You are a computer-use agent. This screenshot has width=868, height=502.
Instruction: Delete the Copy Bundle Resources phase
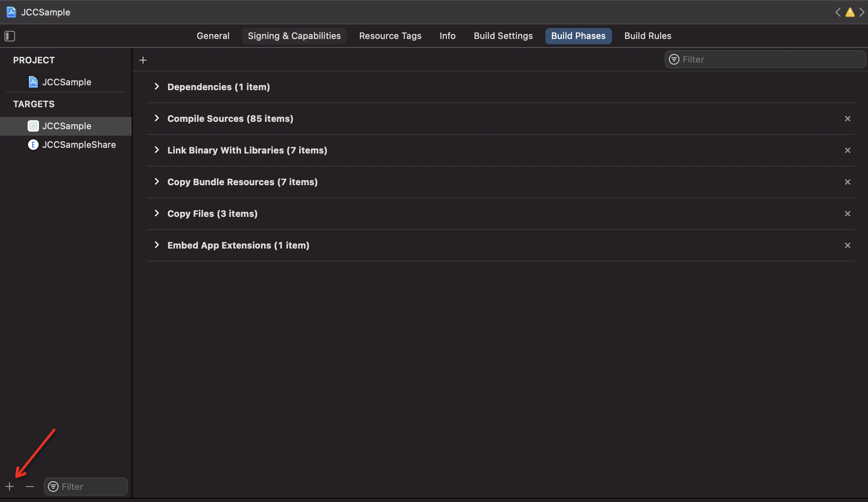point(848,182)
